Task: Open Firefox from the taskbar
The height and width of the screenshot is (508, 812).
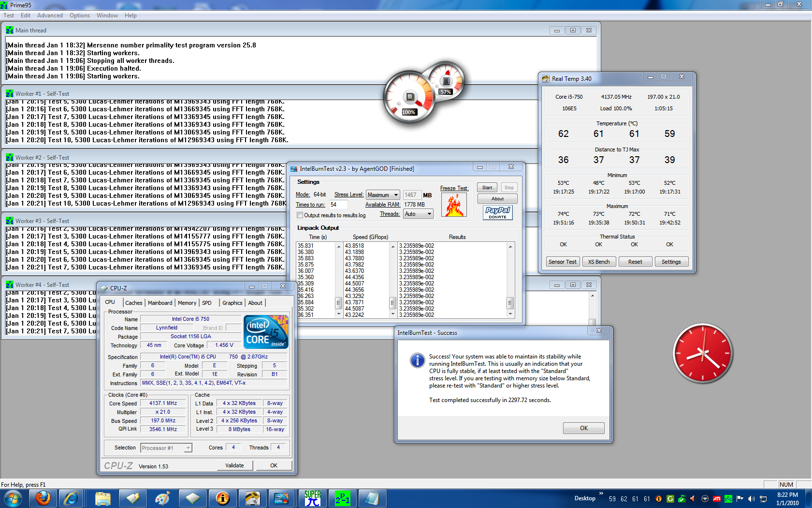Action: click(x=43, y=498)
